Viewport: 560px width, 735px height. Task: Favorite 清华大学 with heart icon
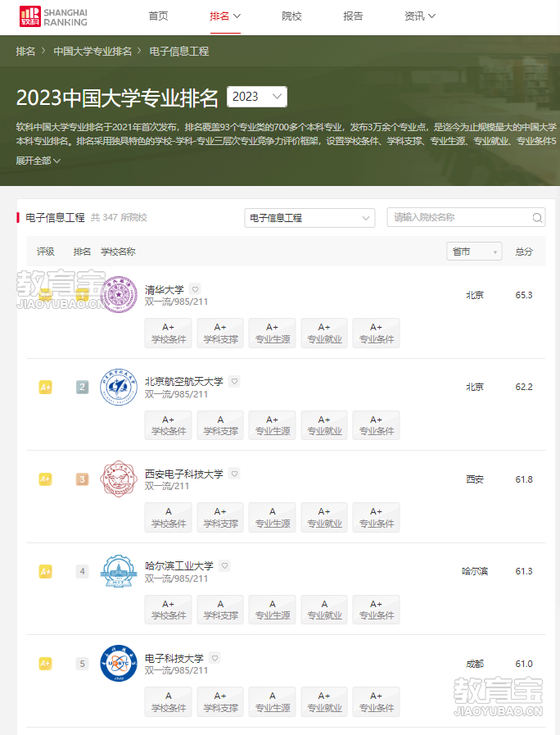coord(195,290)
